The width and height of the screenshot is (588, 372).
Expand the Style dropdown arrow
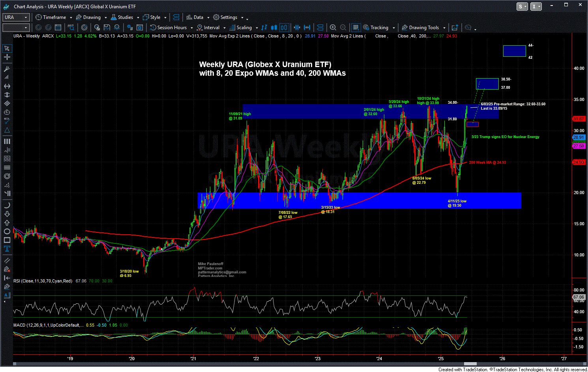tap(165, 18)
